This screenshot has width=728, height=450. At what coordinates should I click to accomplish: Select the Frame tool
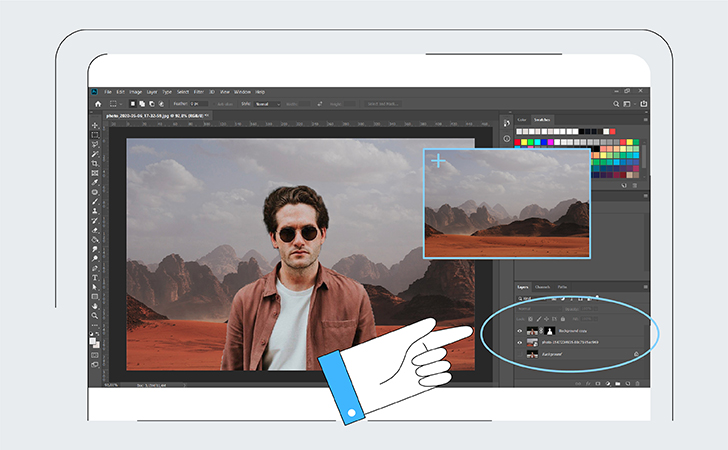[x=95, y=173]
